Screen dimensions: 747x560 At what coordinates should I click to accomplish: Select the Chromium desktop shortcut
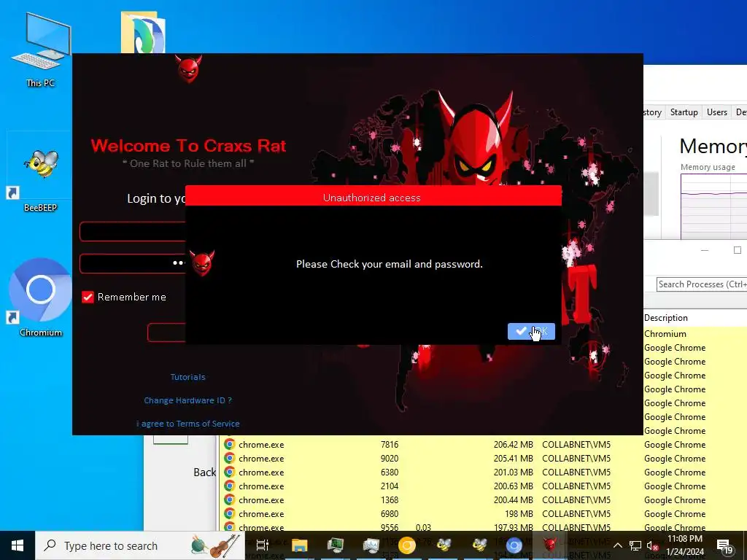tap(40, 297)
